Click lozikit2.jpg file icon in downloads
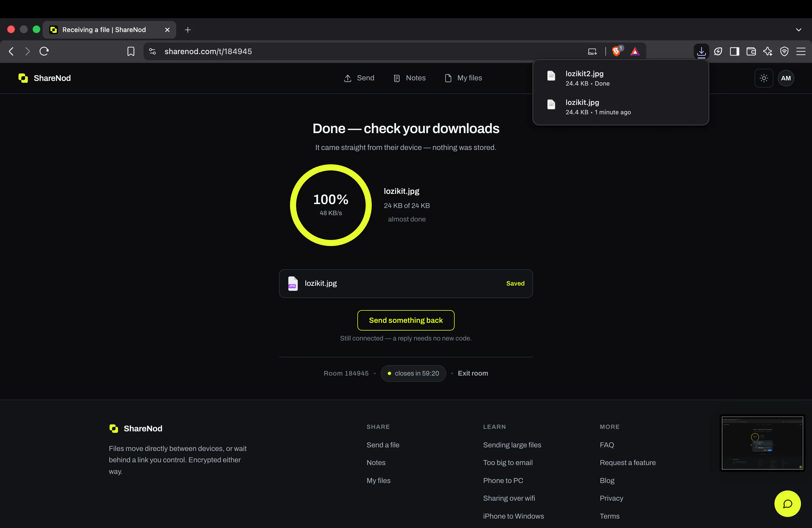Screen dimensions: 812x528 [x=551, y=75]
